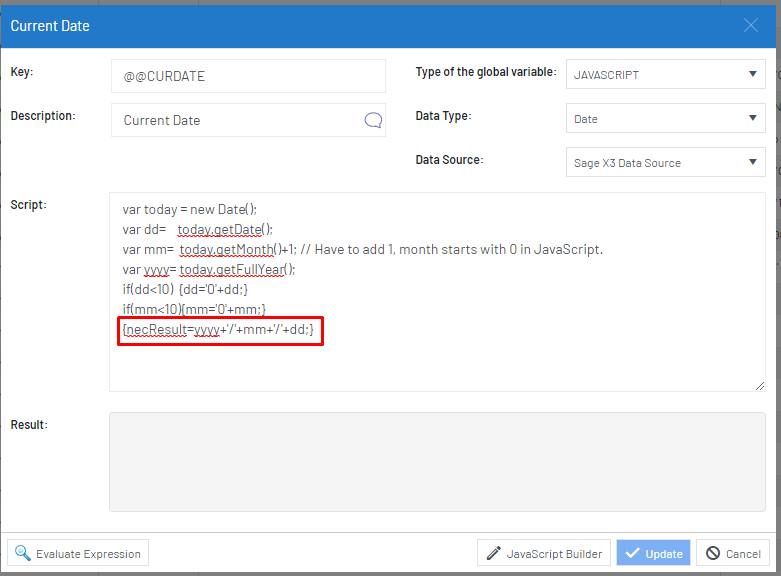Click the checkmark icon on the Update button
The height and width of the screenshot is (576, 781).
pyautogui.click(x=632, y=553)
